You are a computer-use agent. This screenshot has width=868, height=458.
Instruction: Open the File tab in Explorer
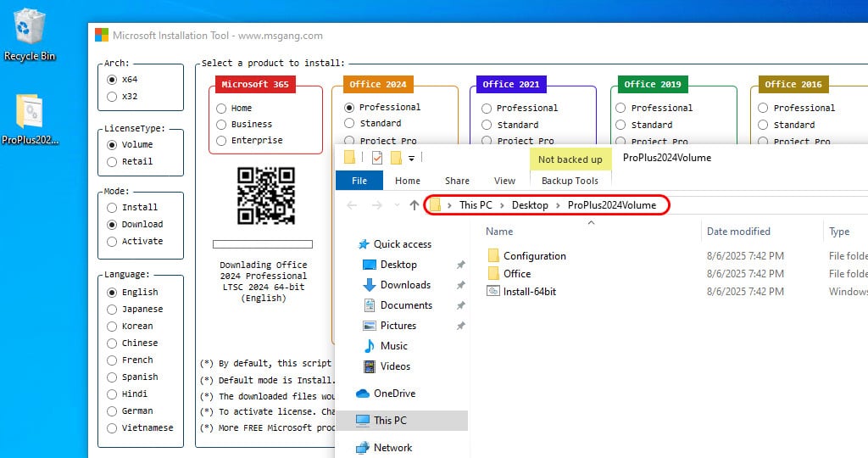pos(359,181)
